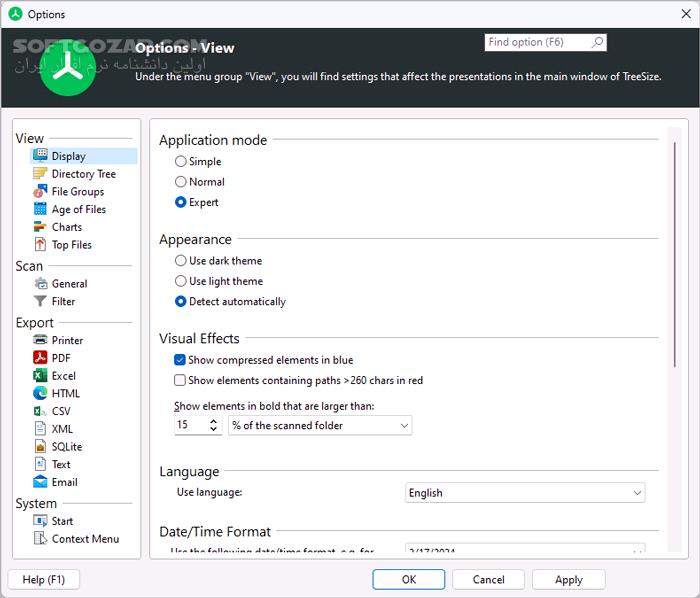The image size is (700, 598).
Task: Choose Use light theme option
Action: tap(180, 281)
